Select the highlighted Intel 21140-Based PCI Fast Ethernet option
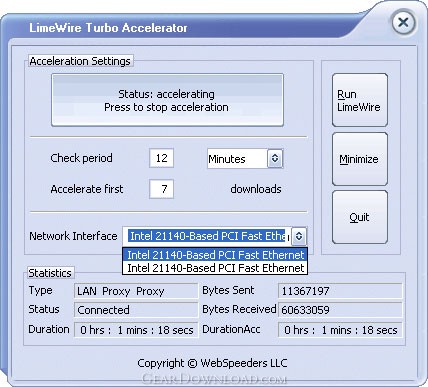 (x=215, y=255)
